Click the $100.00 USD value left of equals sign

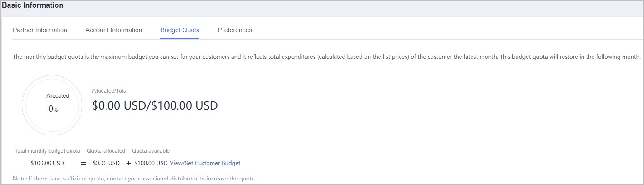47,163
